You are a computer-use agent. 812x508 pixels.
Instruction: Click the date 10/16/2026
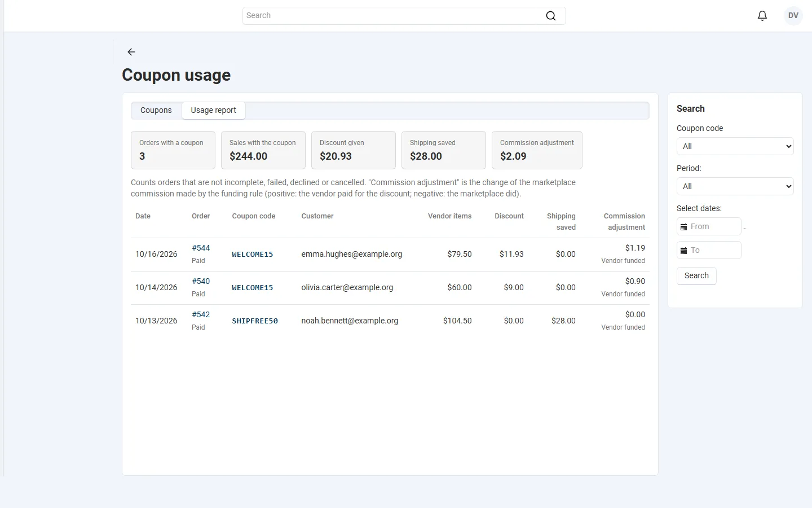(x=156, y=254)
